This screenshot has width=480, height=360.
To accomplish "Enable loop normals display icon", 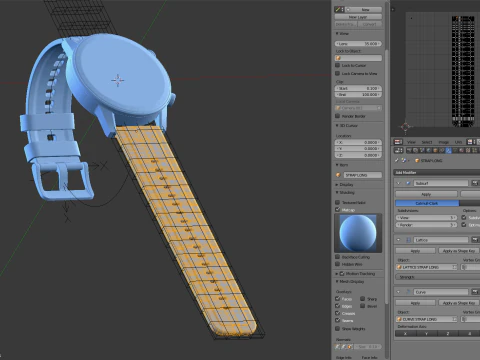I will click(344, 347).
